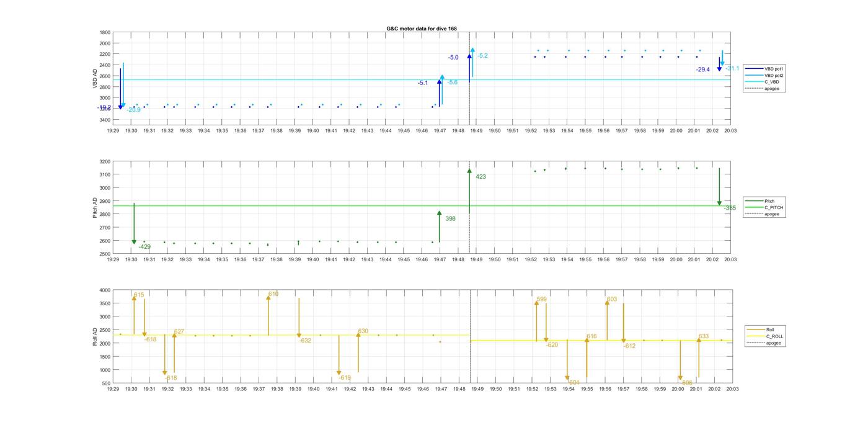The width and height of the screenshot is (868, 430).
Task: Click the '500' tick on Roll AD axis
Action: point(107,383)
